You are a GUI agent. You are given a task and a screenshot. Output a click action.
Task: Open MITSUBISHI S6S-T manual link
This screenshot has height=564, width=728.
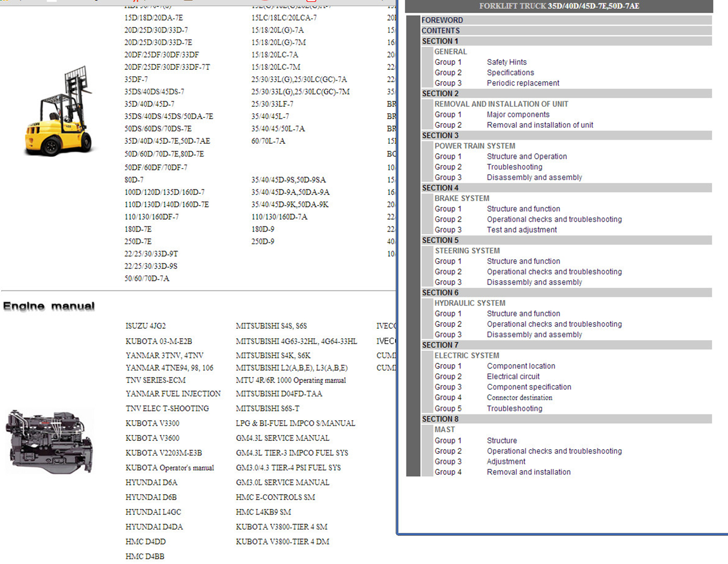coord(267,409)
